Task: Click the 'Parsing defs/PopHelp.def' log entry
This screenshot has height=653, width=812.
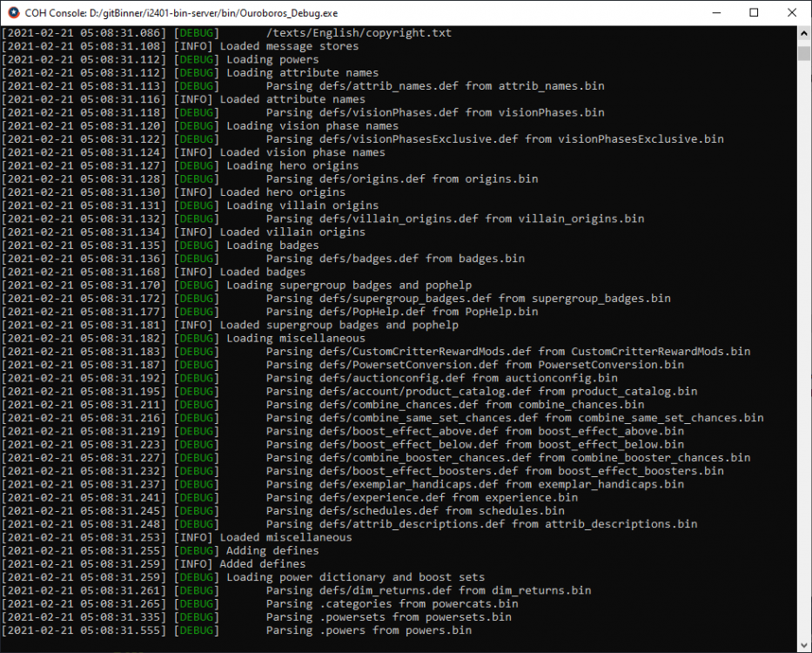Action: click(401, 312)
